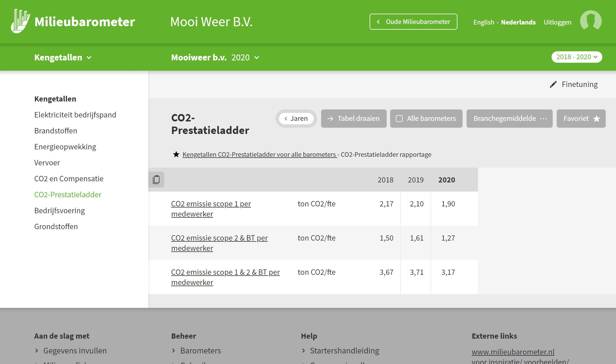
Task: Open Branchegemiddelde three-dots options
Action: click(x=544, y=119)
